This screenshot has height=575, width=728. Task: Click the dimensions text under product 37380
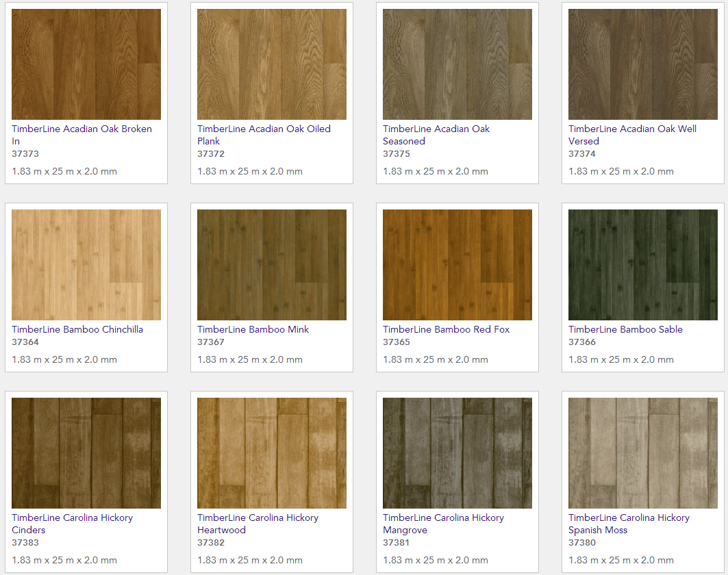[x=621, y=560]
